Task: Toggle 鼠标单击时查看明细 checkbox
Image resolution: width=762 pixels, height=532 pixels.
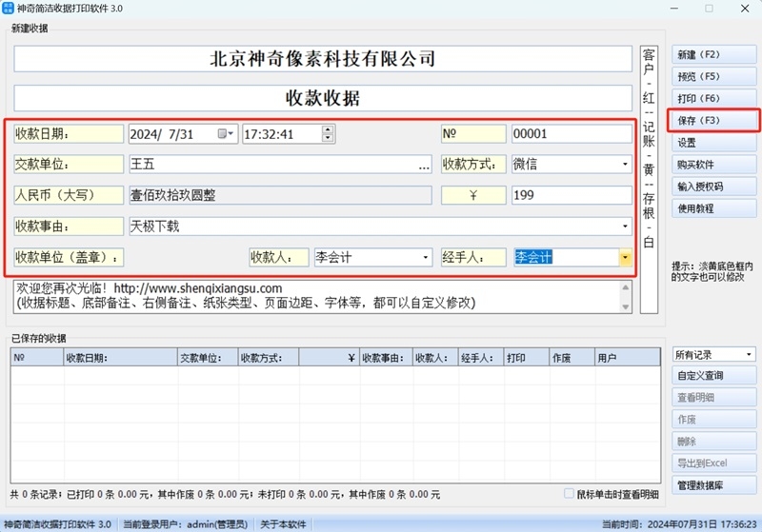Action: pos(569,494)
